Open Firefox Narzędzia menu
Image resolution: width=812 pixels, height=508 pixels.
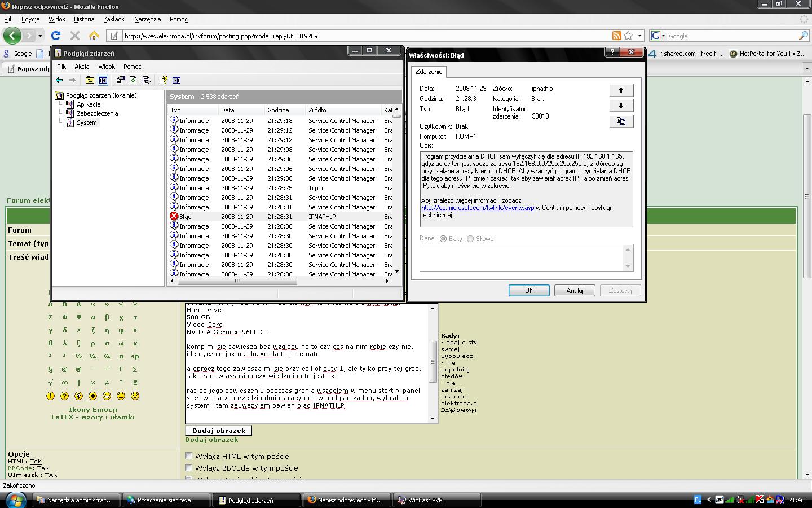[x=148, y=19]
